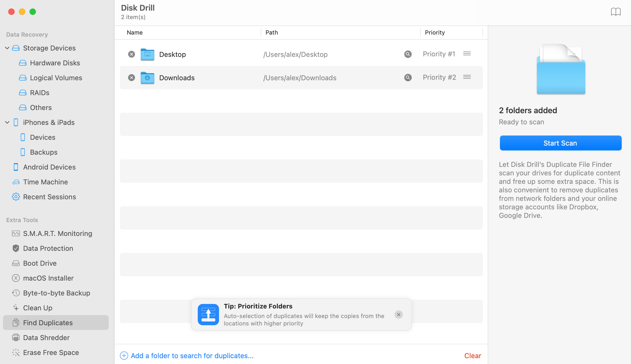Select the Data Protection tool
Image resolution: width=631 pixels, height=364 pixels.
click(48, 248)
